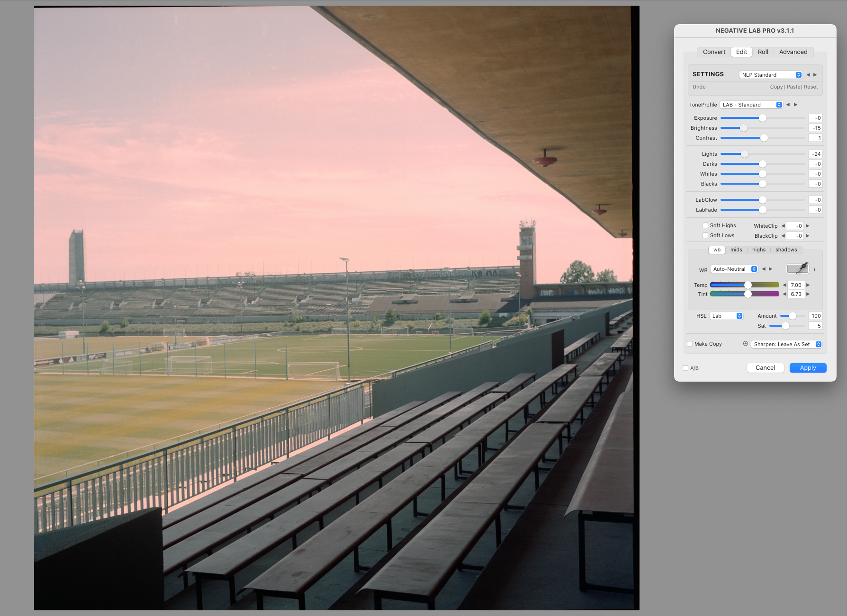Enable the Soft Highs checkbox
Screen dimensions: 847x616
pos(705,225)
